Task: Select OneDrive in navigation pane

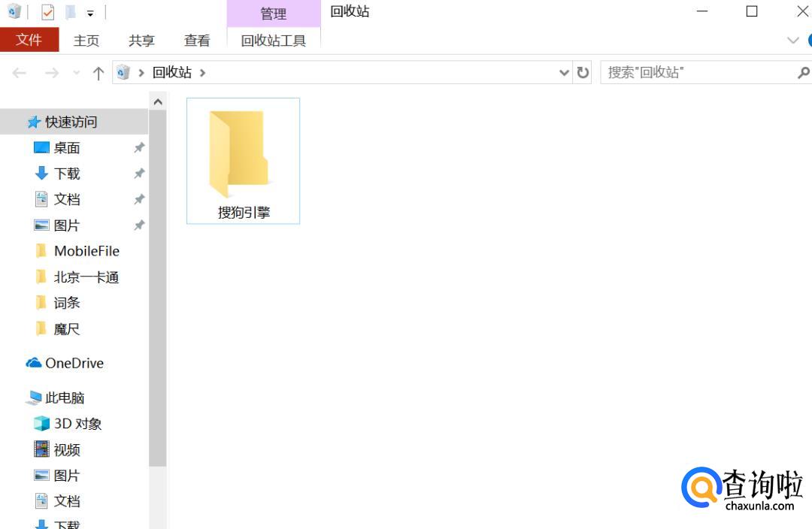Action: point(74,364)
